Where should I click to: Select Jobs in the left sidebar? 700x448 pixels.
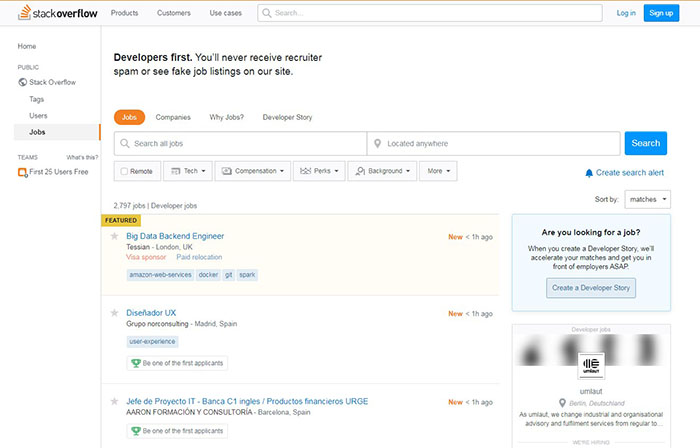tap(57, 132)
